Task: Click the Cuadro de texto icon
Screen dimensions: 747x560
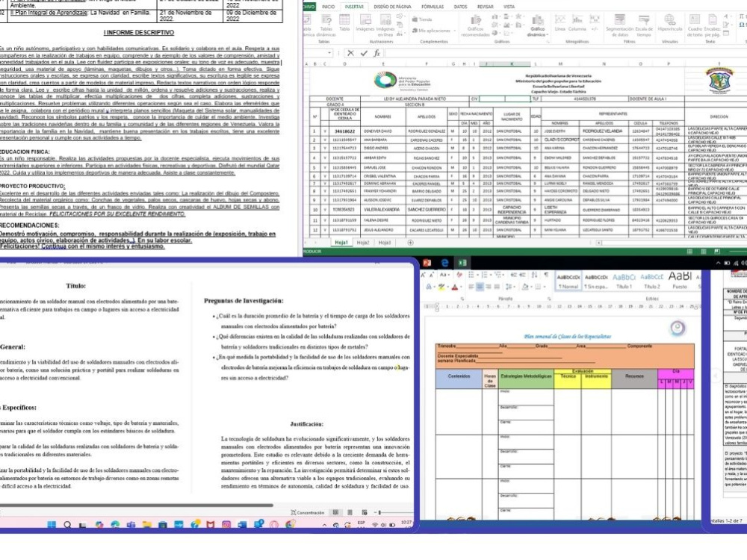Action: click(695, 25)
